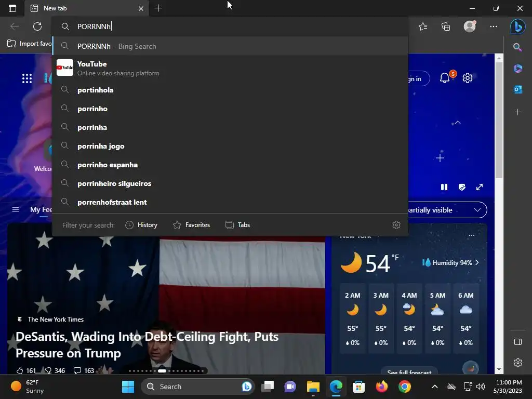The width and height of the screenshot is (532, 399).
Task: Add a quick link with plus
Action: click(x=440, y=158)
